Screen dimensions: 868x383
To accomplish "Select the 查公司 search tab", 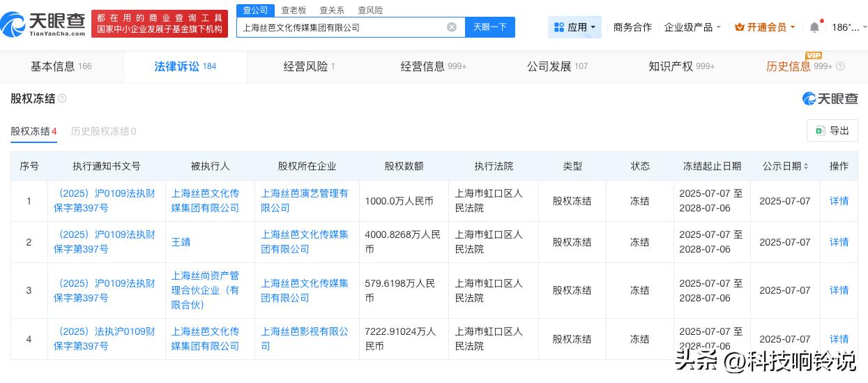I will click(255, 10).
